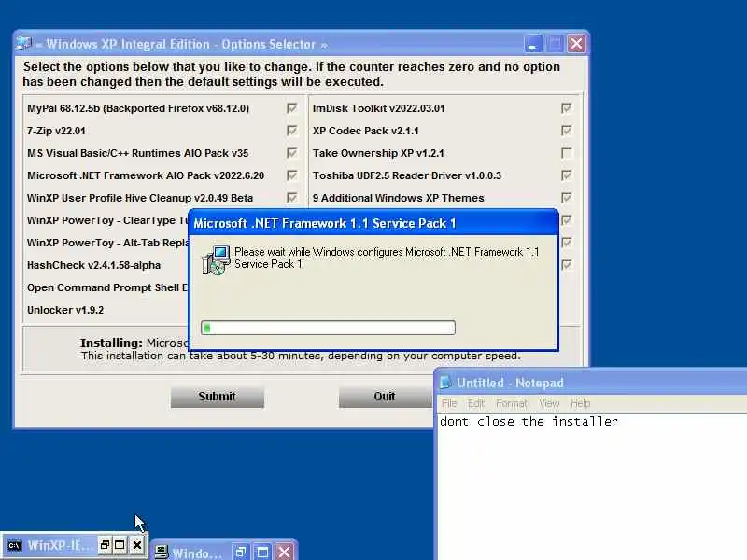The width and height of the screenshot is (747, 560).
Task: Click the WinXP PowerToy - ClearType label
Action: [107, 220]
